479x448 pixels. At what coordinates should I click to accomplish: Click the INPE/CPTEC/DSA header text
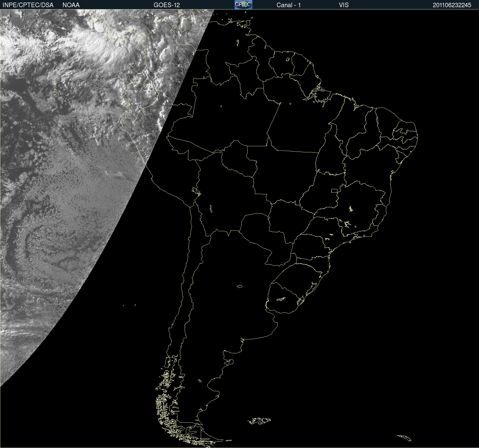[28, 5]
